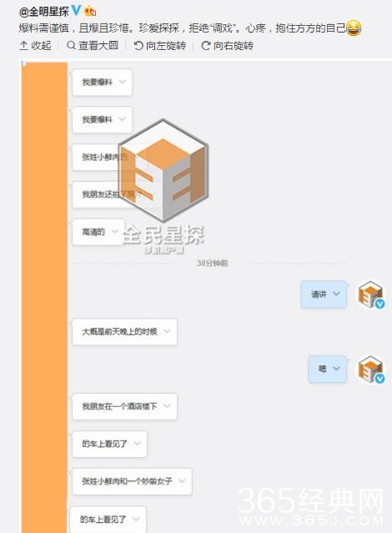Expand the chevron on the 我朋友在一个酒店楼下 message

(x=167, y=406)
